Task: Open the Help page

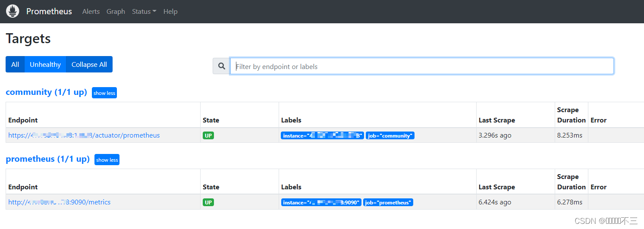Action: [x=170, y=12]
